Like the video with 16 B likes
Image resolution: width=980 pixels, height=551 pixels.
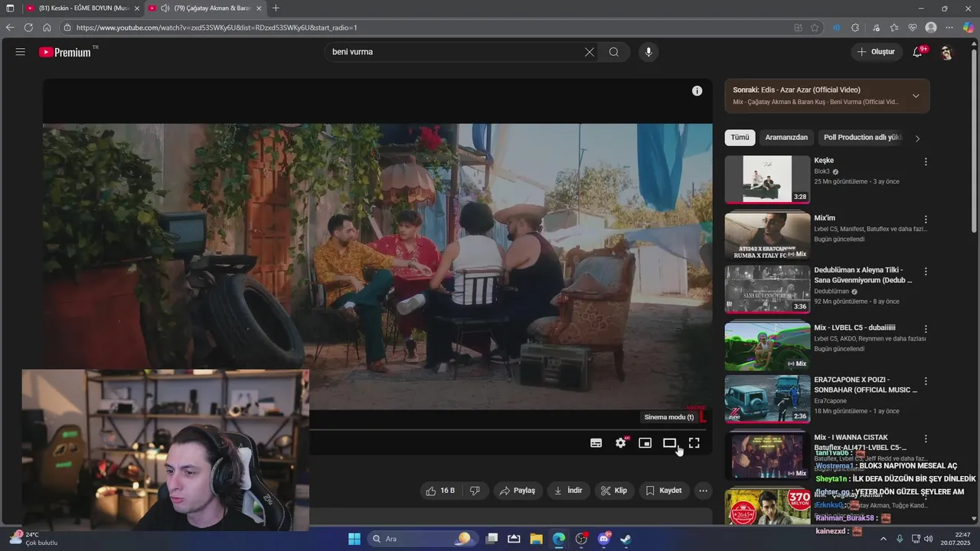click(x=440, y=491)
